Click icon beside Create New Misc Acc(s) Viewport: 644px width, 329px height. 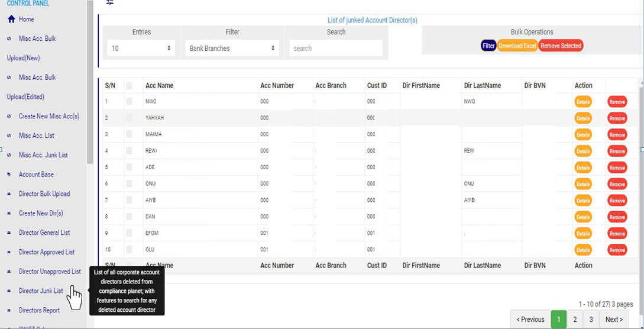coord(9,117)
